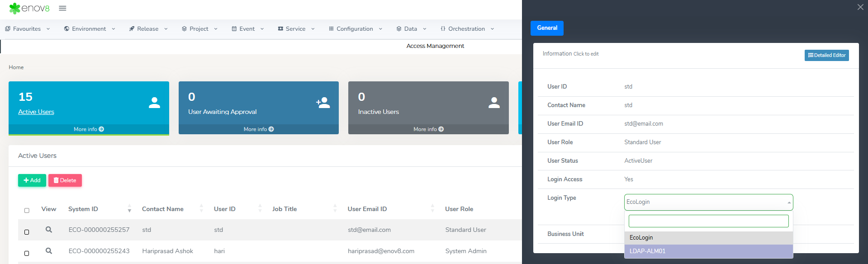Edit the User Status ActiveUser value
This screenshot has width=868, height=264.
pyautogui.click(x=638, y=161)
